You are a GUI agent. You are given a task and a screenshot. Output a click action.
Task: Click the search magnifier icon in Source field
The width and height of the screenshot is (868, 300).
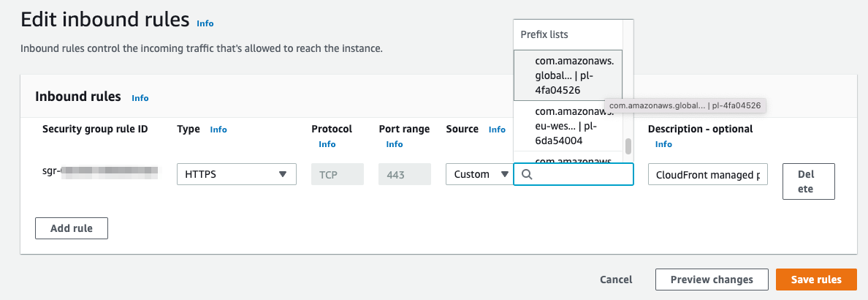click(527, 175)
